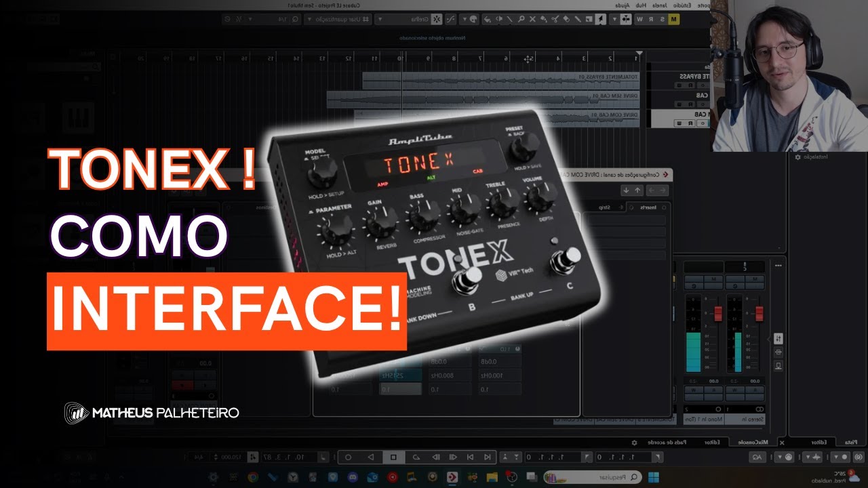The height and width of the screenshot is (488, 868).
Task: Select the Zoom magnifier tool
Action: click(521, 19)
